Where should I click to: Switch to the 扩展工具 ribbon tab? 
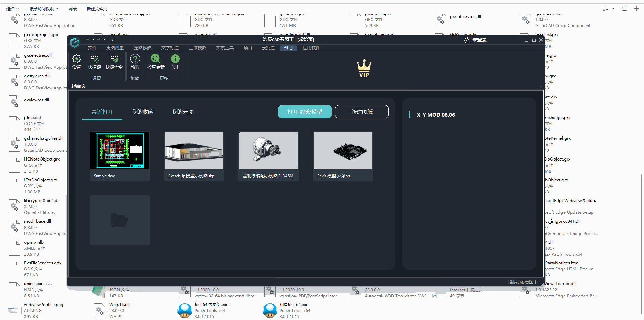(225, 48)
